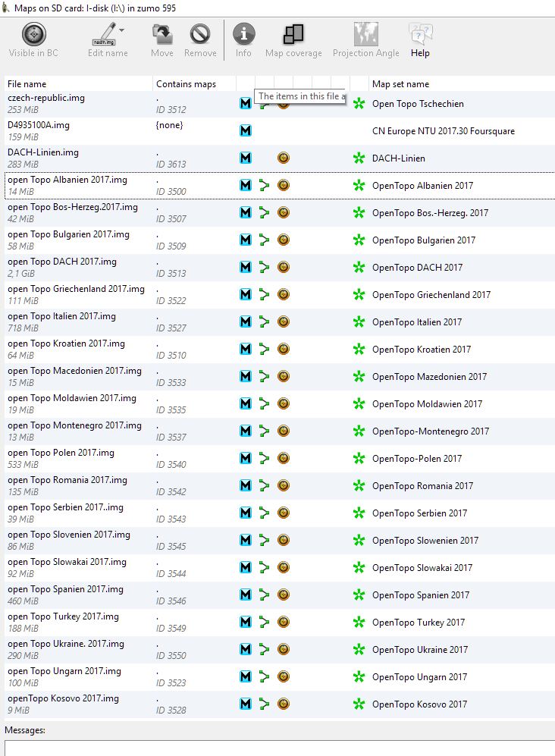Click the Contains maps column header
The image size is (555, 756).
click(186, 84)
